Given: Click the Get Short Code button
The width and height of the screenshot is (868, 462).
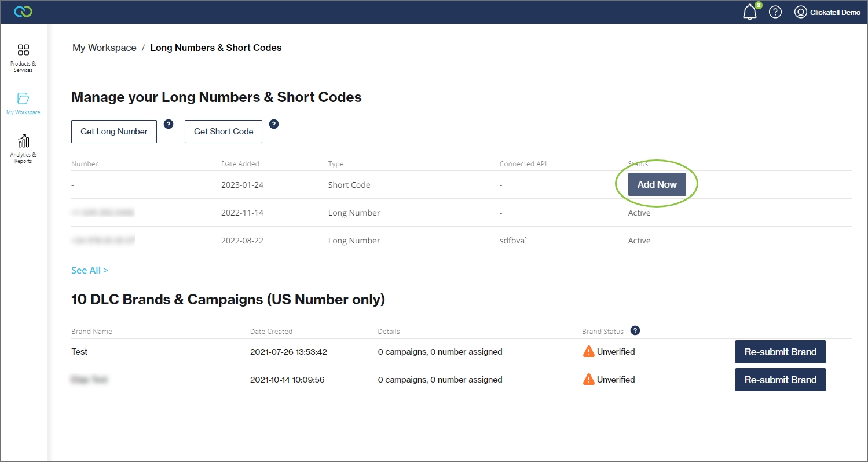Looking at the screenshot, I should (x=224, y=132).
